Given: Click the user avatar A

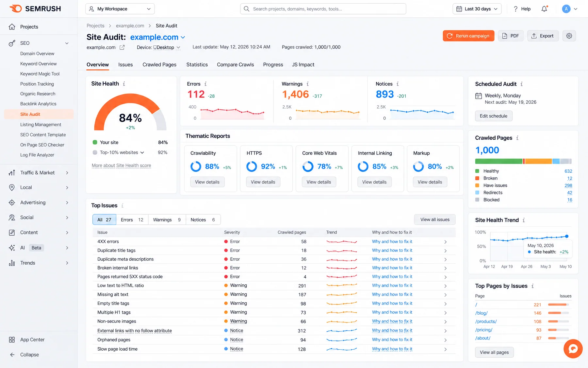Looking at the screenshot, I should (566, 9).
